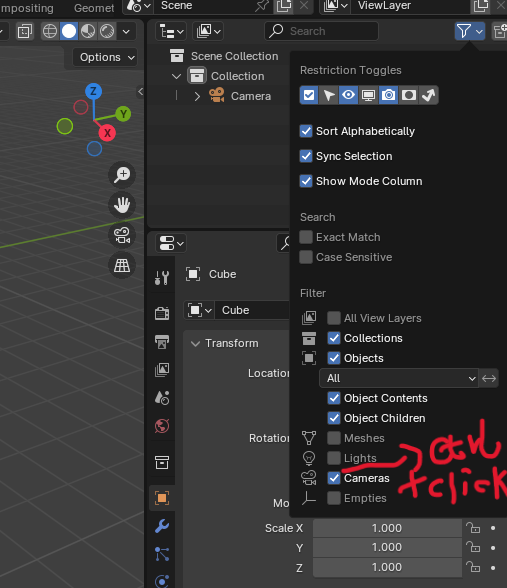Enable Case Sensitive search option
507x588 pixels.
(306, 257)
